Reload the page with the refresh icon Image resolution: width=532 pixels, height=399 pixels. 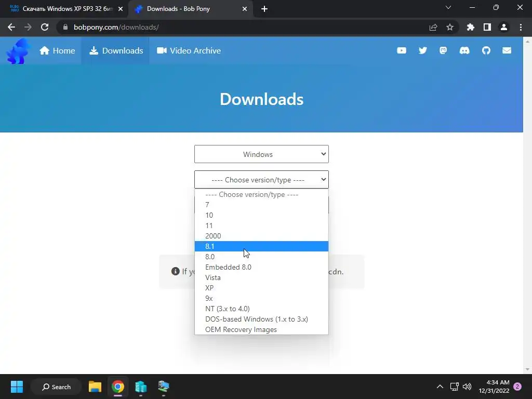click(x=45, y=27)
